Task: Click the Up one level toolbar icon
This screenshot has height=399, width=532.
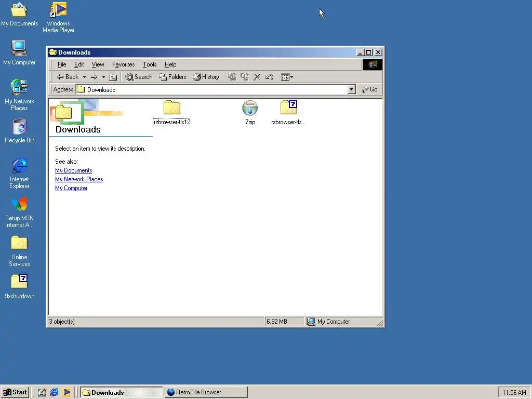Action: tap(113, 77)
